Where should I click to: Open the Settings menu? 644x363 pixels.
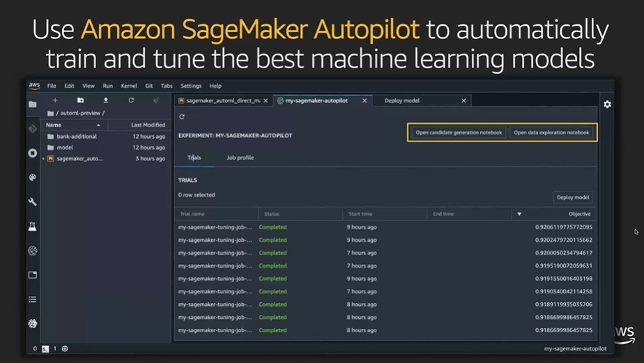pos(191,86)
